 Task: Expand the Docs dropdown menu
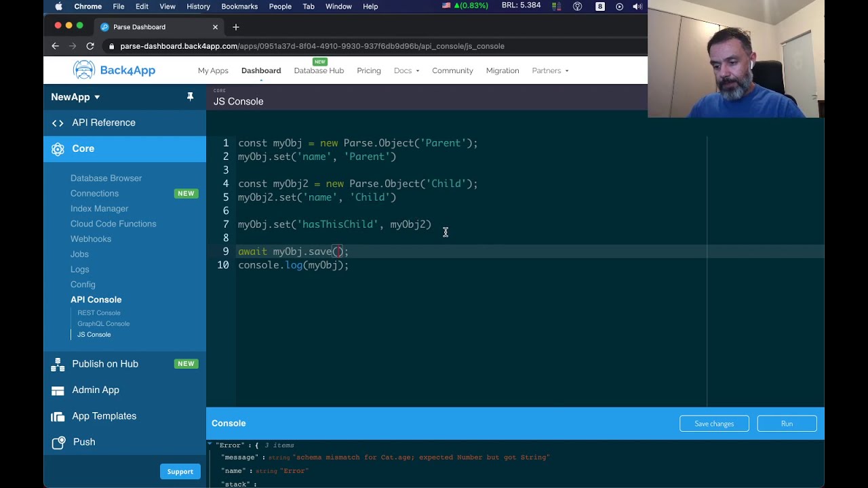[406, 70]
